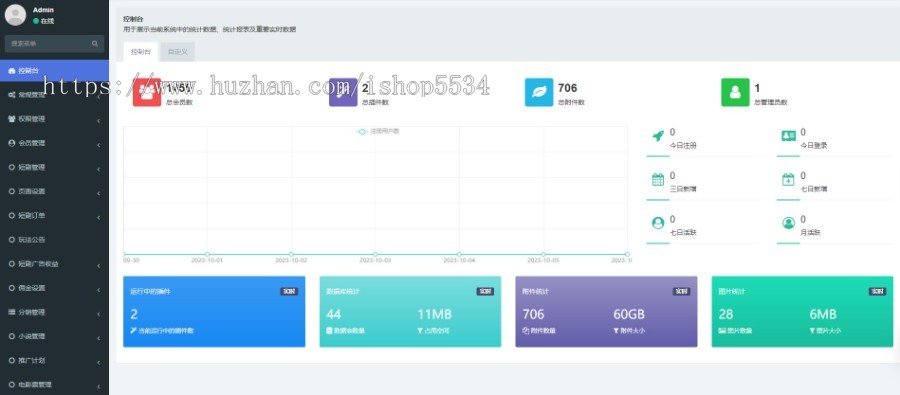Expand the 常规管理 sidebar chevron
The image size is (900, 395).
tap(98, 96)
